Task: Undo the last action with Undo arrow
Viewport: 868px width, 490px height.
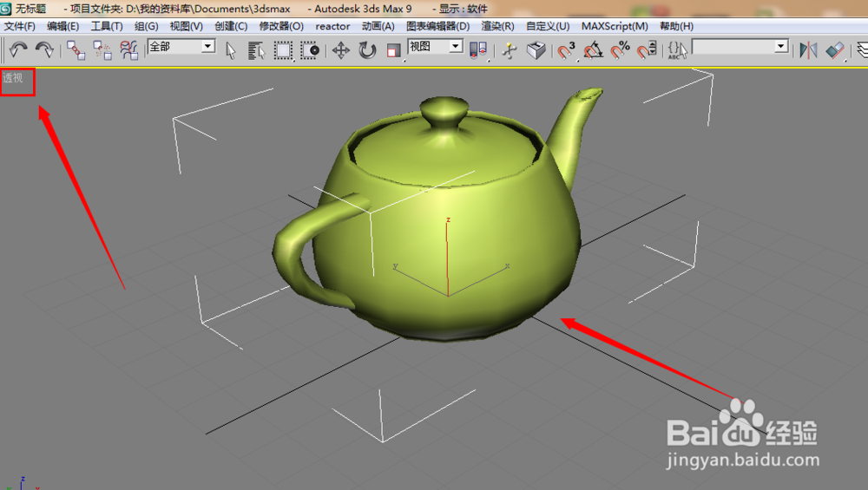Action: click(18, 50)
